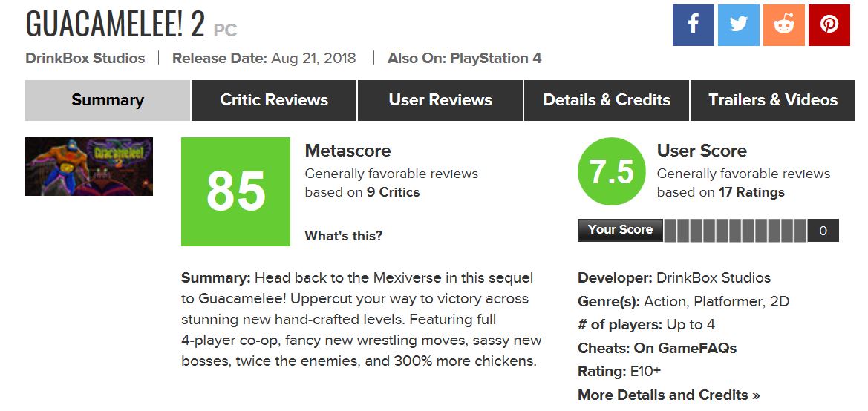Share the page on Facebook
The height and width of the screenshot is (411, 868).
coord(693,25)
